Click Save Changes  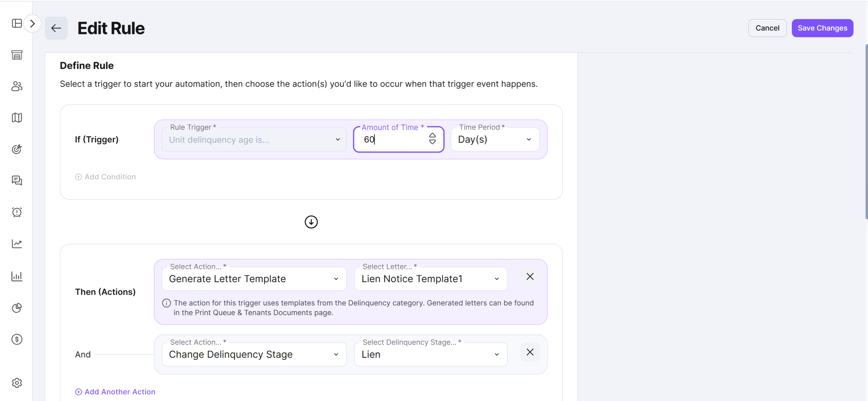pyautogui.click(x=822, y=28)
